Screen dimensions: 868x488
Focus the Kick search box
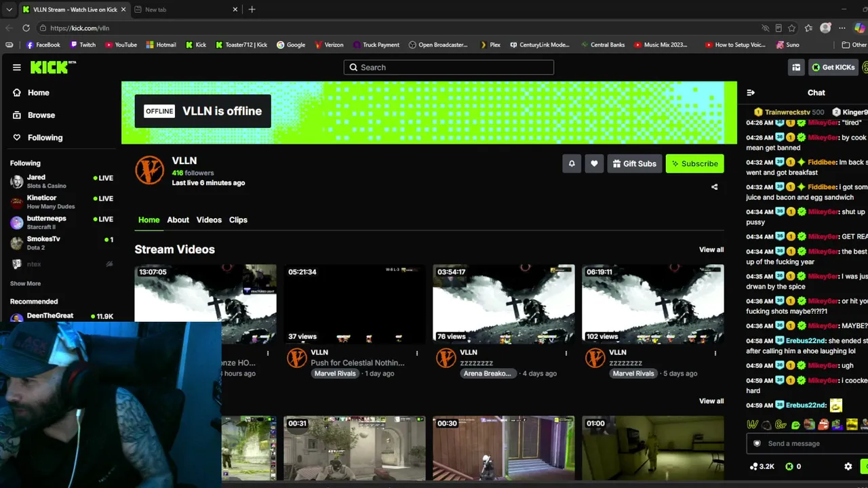click(x=448, y=67)
